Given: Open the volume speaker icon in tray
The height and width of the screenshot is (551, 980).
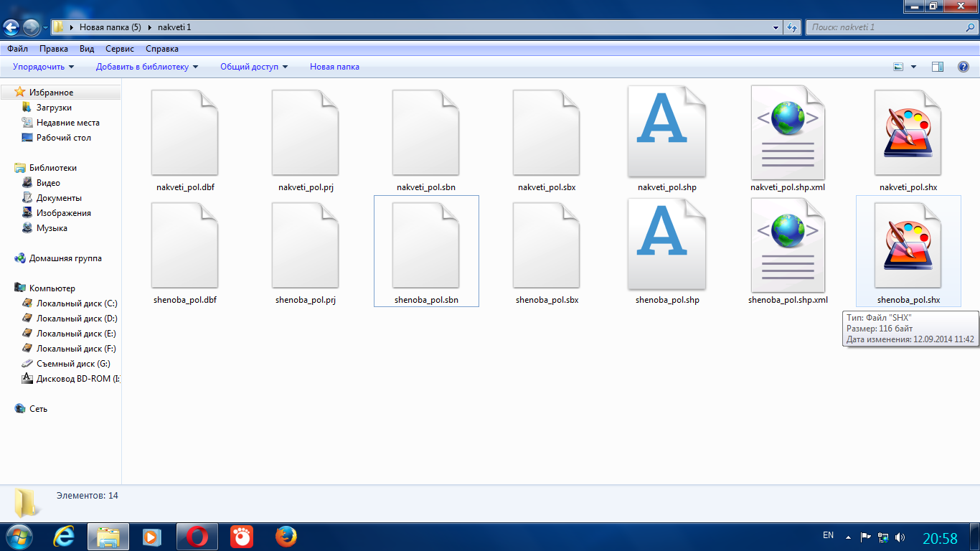Looking at the screenshot, I should 900,537.
